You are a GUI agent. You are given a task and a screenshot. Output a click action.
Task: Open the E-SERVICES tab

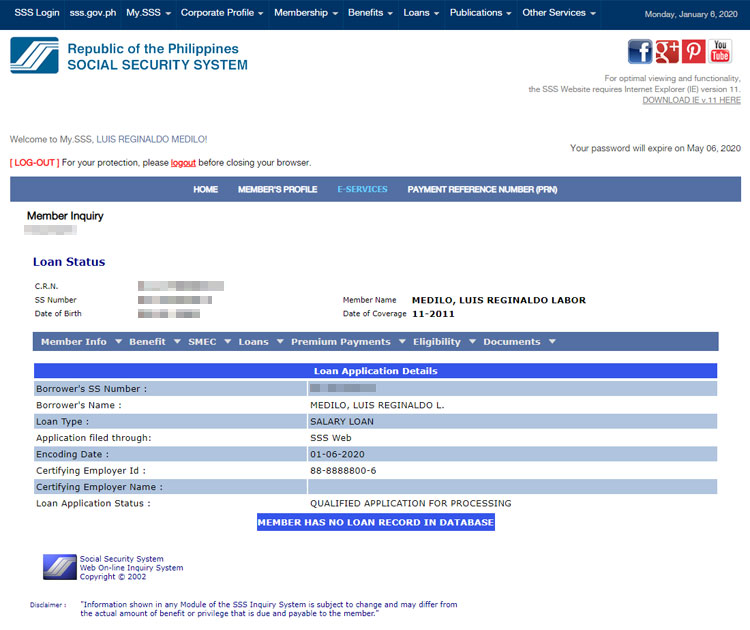(x=362, y=189)
